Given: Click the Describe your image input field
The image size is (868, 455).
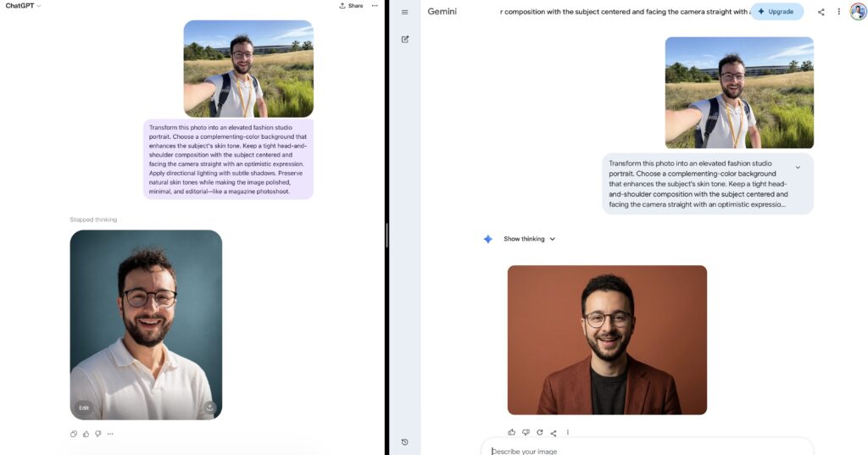Looking at the screenshot, I should 644,451.
